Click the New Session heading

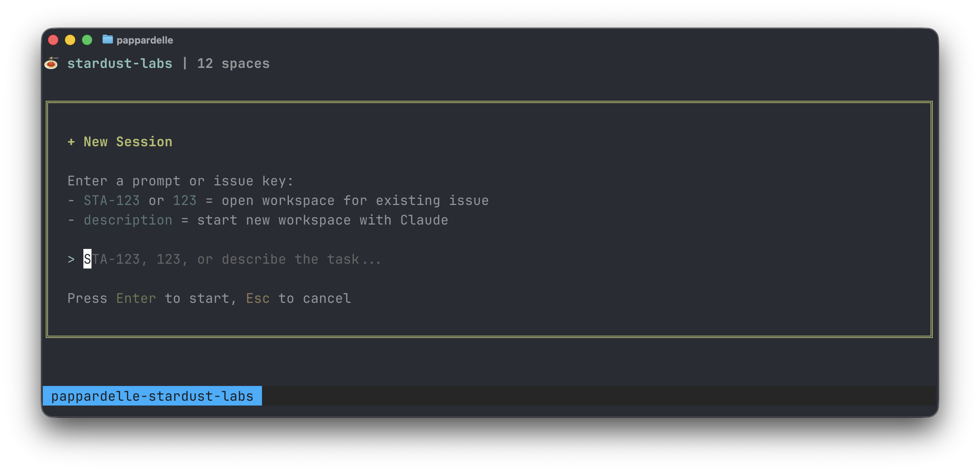[x=127, y=141]
